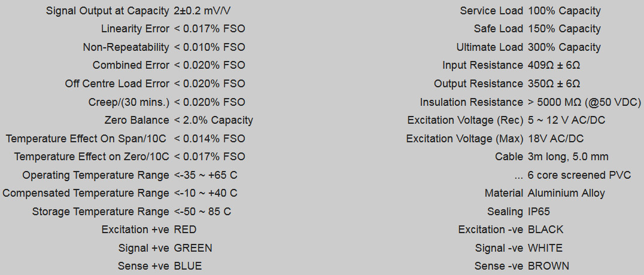The width and height of the screenshot is (644, 275).
Task: Click the Non-Repeatability label
Action: [126, 47]
